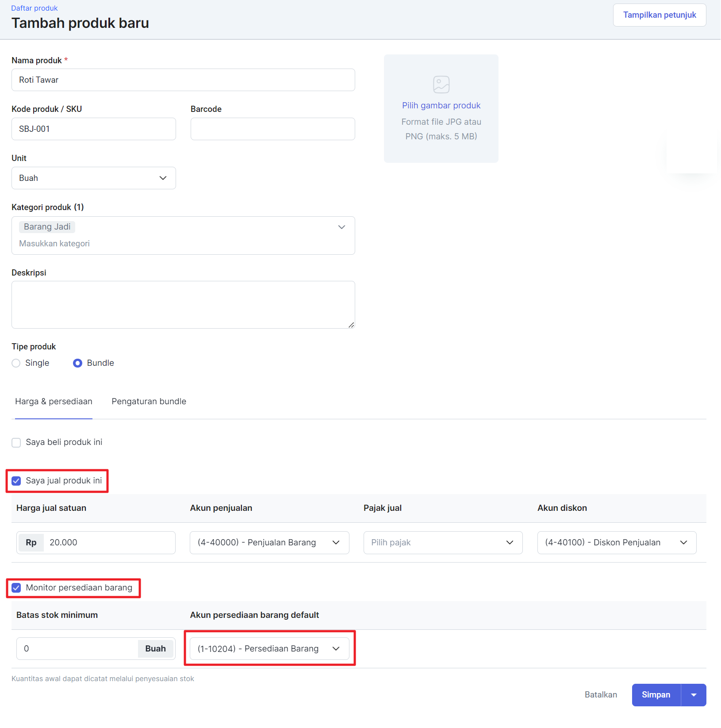
Task: Select the Harga & persediaan tab
Action: click(54, 402)
